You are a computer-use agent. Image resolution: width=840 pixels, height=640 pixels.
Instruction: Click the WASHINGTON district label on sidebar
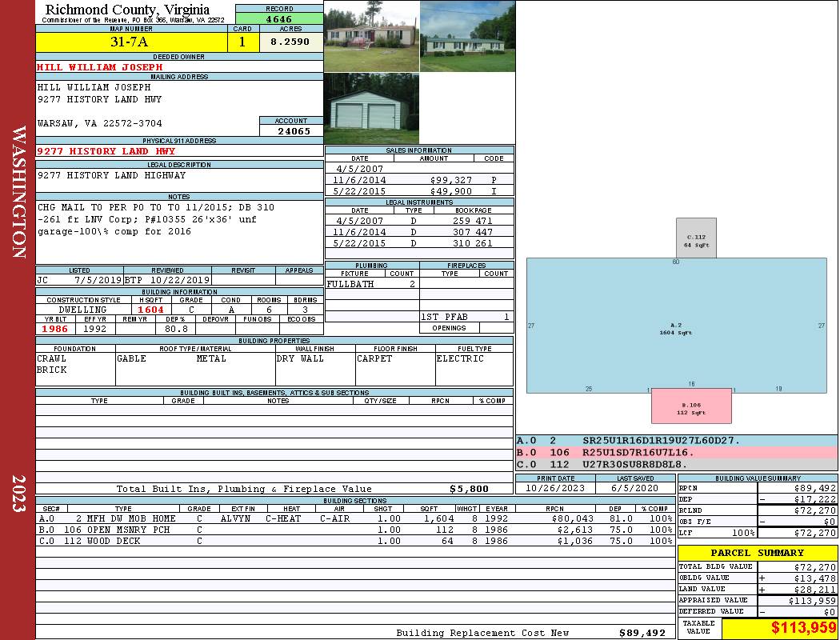click(18, 192)
